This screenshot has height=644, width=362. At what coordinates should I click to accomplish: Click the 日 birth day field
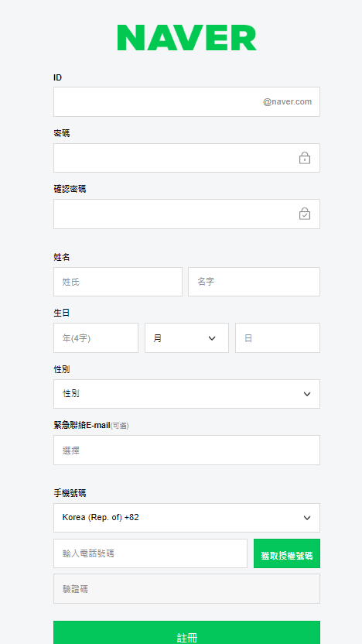(278, 337)
